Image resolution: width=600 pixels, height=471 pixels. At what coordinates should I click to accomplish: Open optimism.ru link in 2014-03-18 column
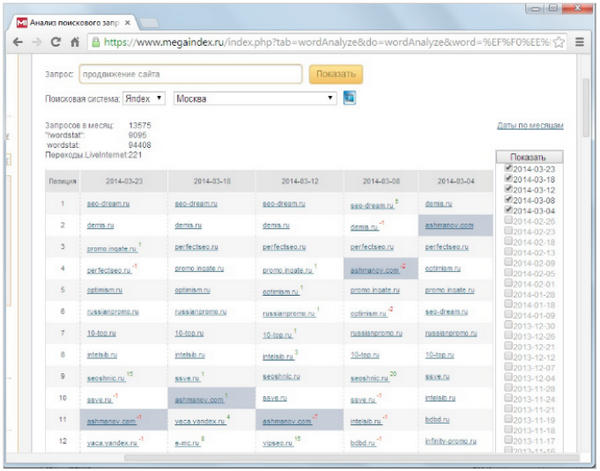click(x=192, y=290)
